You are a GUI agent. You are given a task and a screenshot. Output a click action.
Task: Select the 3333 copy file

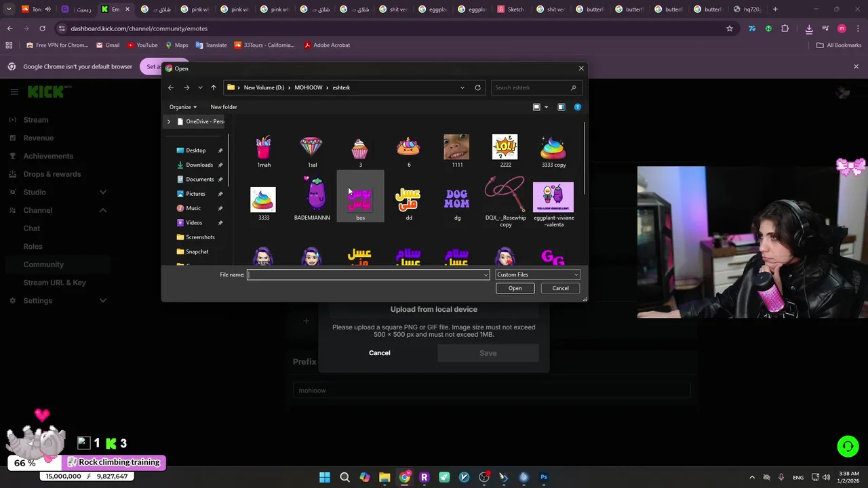tap(553, 150)
